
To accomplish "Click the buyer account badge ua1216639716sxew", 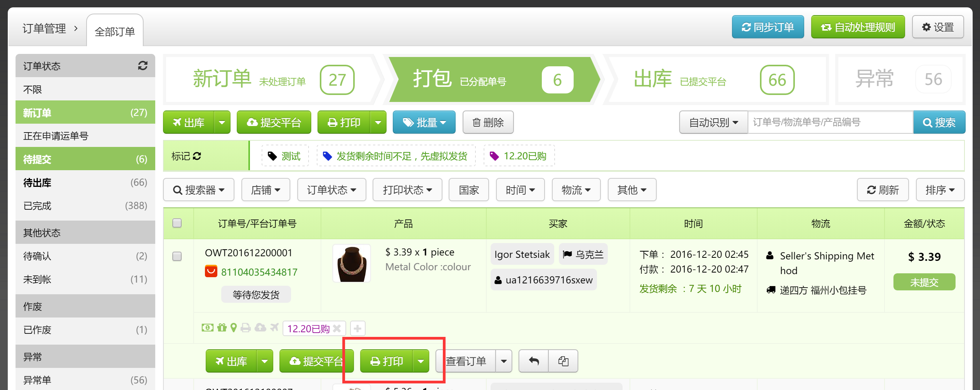I will point(544,280).
